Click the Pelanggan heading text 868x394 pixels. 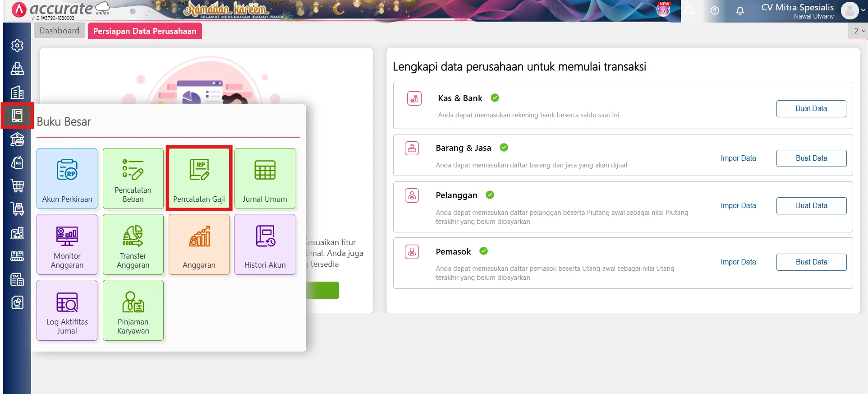coord(456,195)
